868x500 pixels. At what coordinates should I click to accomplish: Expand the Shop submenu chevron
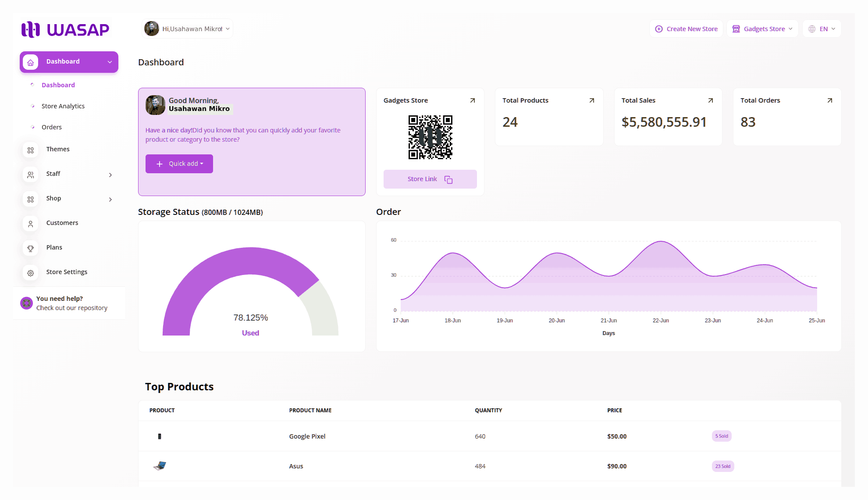point(110,199)
